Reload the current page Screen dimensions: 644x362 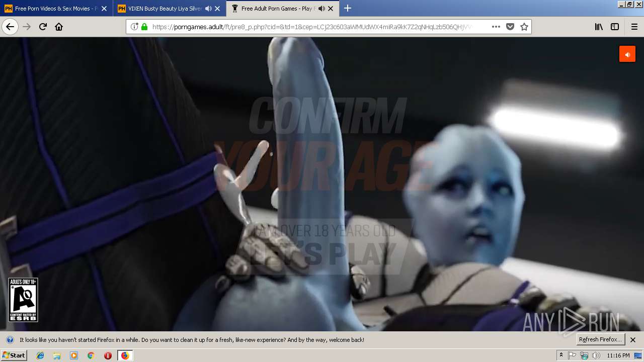click(x=43, y=27)
